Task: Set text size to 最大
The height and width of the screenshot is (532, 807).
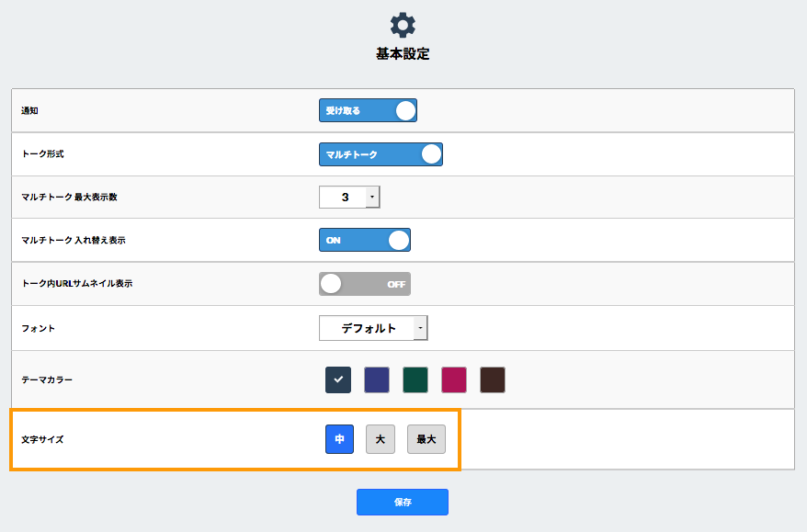Action: 426,439
